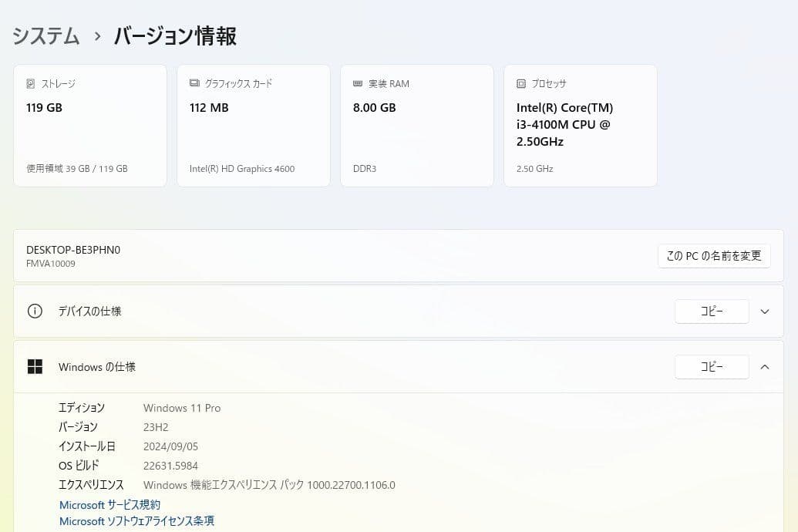Click the Windows logo next to Windows の仕様
The width and height of the screenshot is (798, 532).
[x=35, y=366]
